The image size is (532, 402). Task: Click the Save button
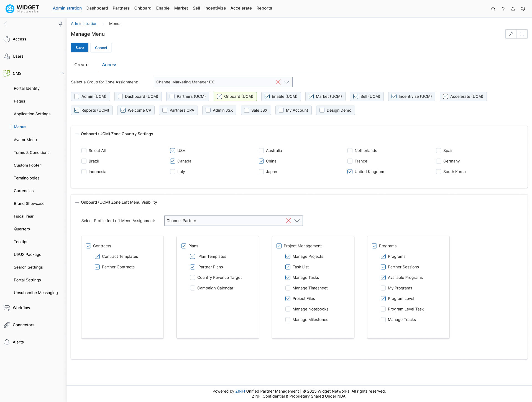(x=80, y=48)
